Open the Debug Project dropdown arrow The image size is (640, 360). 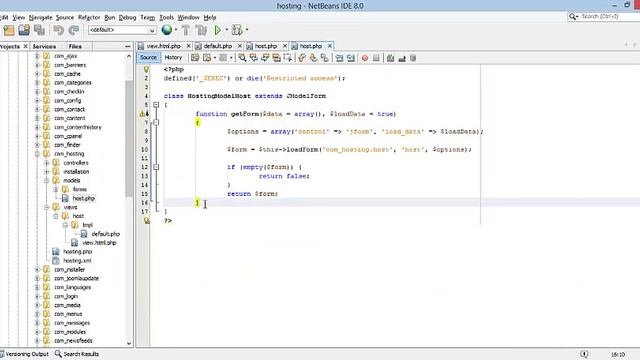click(247, 30)
